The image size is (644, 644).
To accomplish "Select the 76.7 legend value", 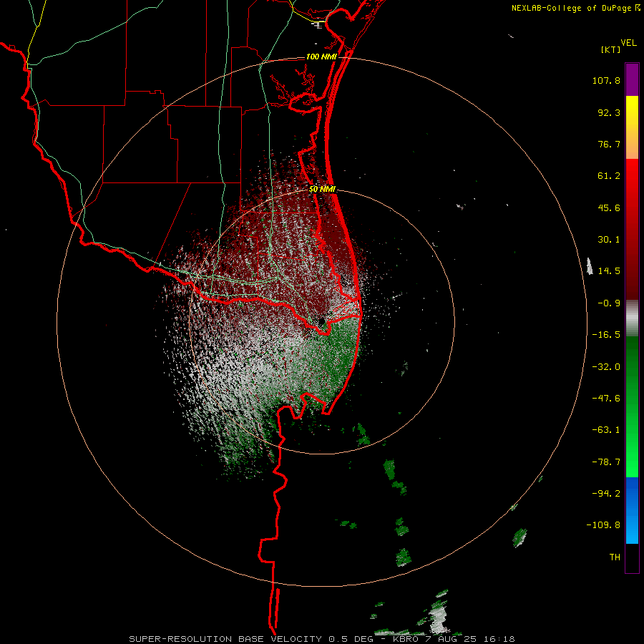I will tap(609, 144).
